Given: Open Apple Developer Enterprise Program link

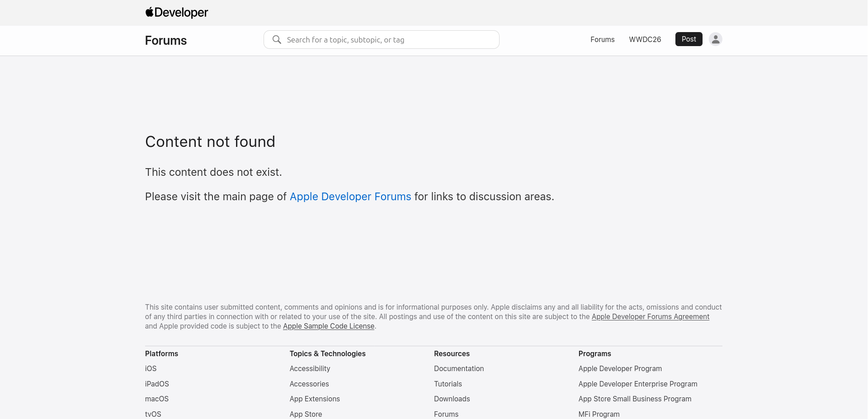Looking at the screenshot, I should click(x=638, y=384).
